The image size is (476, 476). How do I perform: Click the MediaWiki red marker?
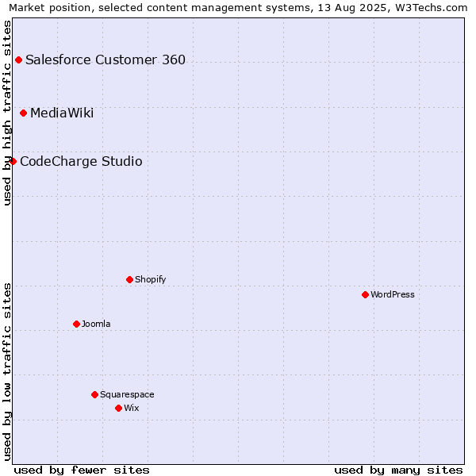[x=23, y=113]
